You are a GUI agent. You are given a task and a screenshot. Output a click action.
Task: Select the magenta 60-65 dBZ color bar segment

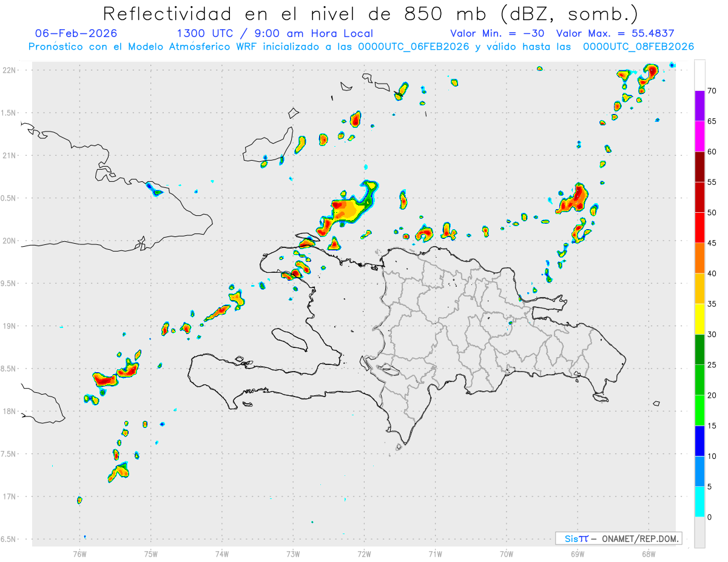click(699, 136)
